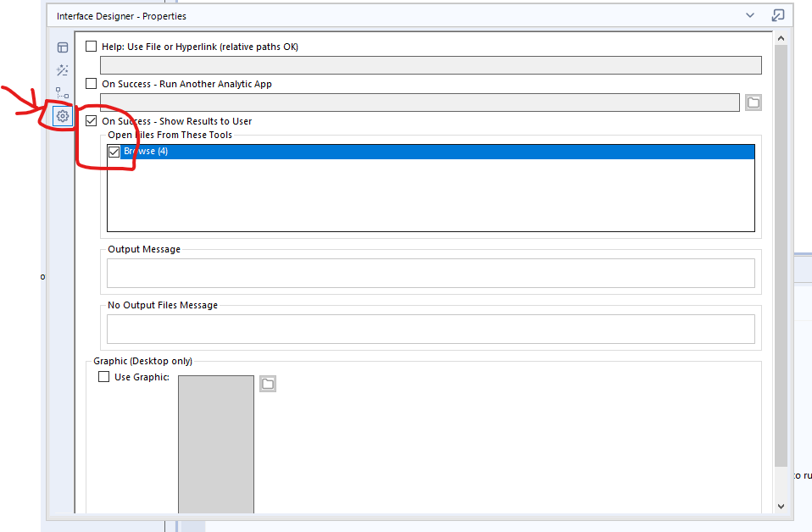Enable the Use Graphic option
Viewport: 812px width, 532px height.
105,376
